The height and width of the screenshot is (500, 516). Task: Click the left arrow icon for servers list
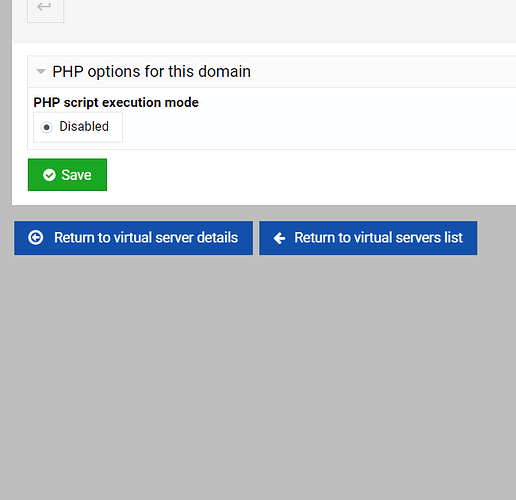[279, 238]
